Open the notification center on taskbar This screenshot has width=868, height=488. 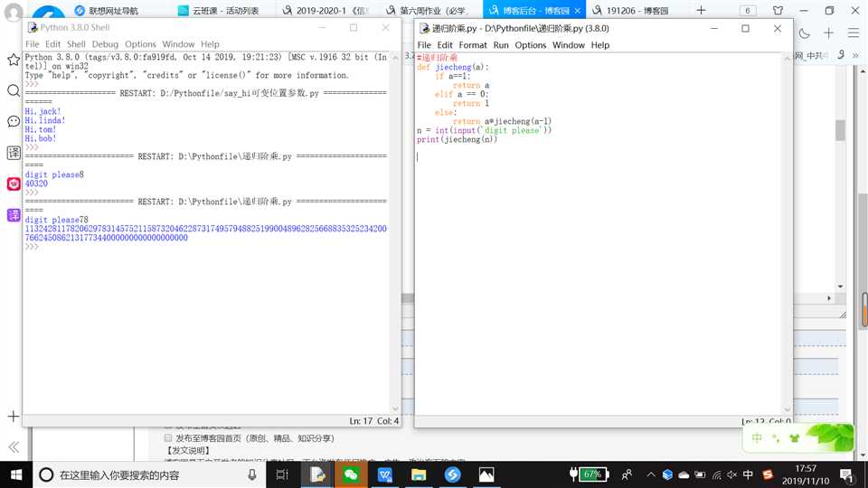pyautogui.click(x=846, y=474)
